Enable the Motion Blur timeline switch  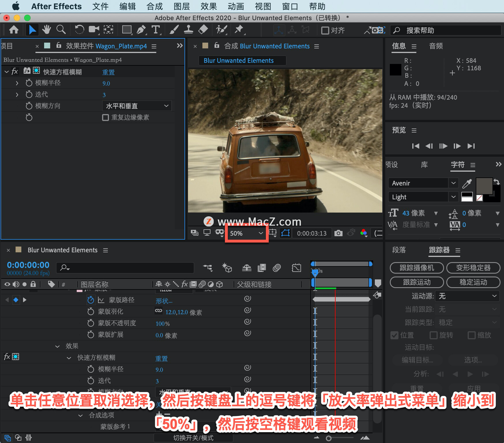click(277, 268)
